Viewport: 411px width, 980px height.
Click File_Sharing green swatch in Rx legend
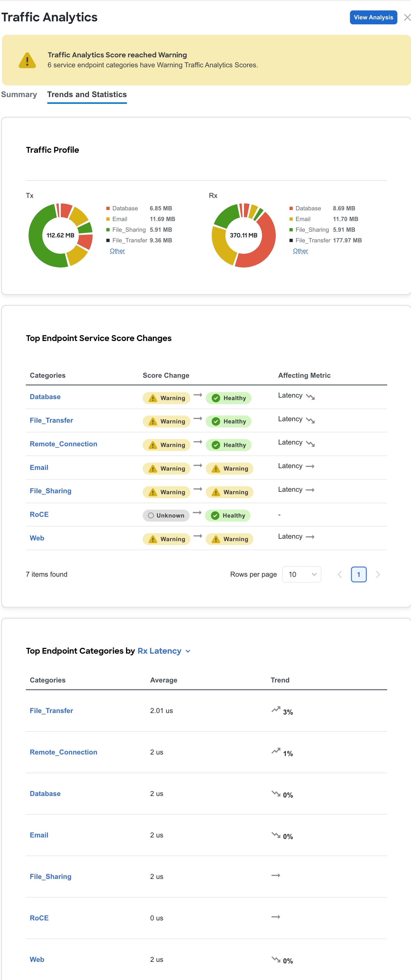[x=291, y=229]
